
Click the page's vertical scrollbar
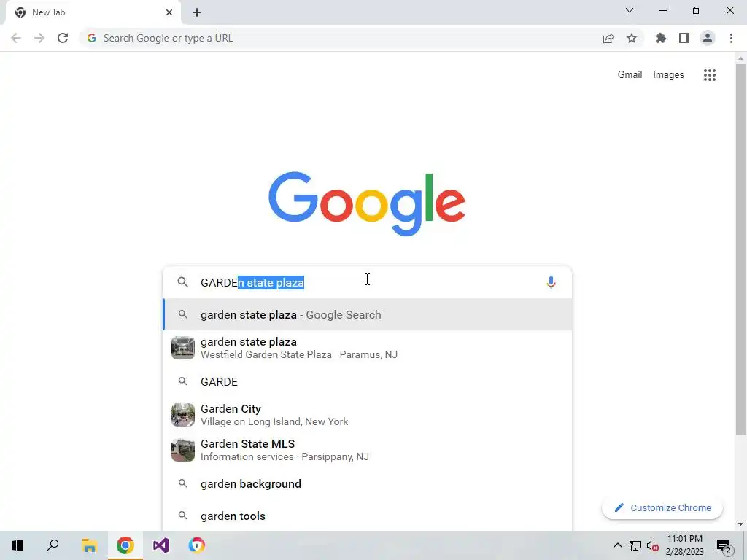[740, 248]
